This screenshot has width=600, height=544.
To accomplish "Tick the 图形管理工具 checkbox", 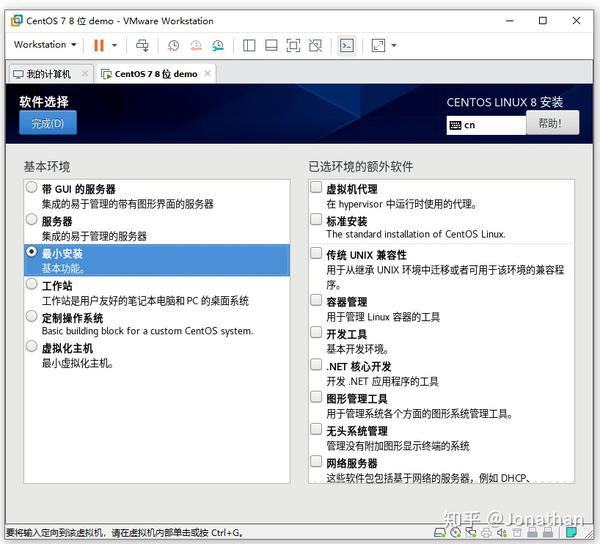I will coord(316,397).
